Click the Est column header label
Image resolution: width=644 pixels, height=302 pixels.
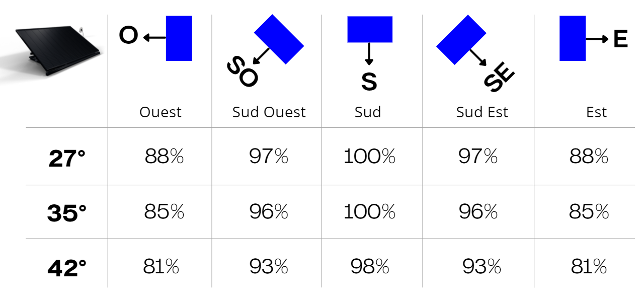tap(597, 112)
